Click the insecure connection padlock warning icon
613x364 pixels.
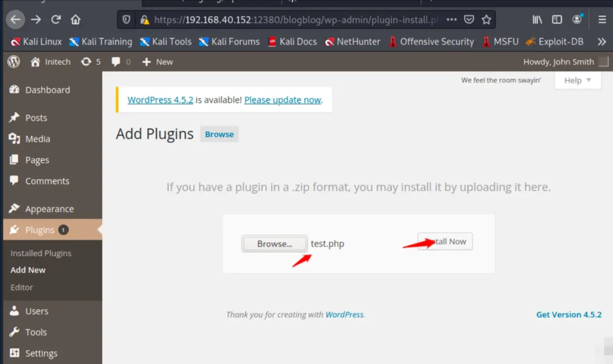click(x=144, y=20)
